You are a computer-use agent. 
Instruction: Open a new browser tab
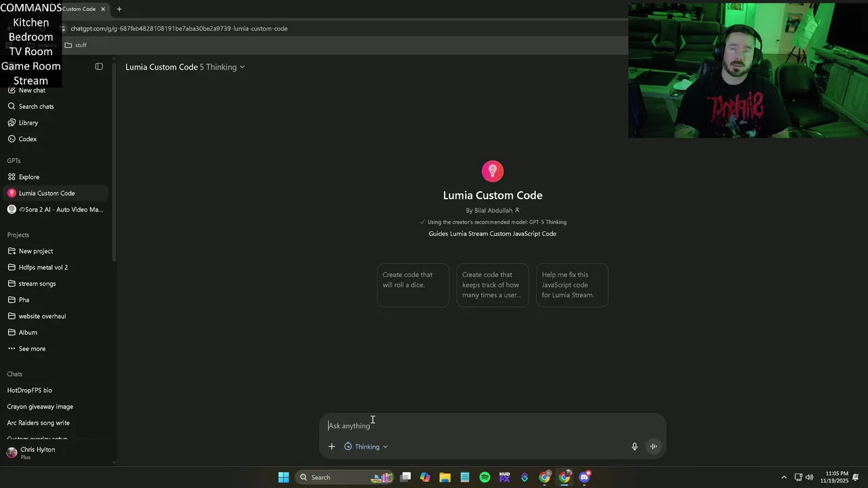tap(119, 9)
